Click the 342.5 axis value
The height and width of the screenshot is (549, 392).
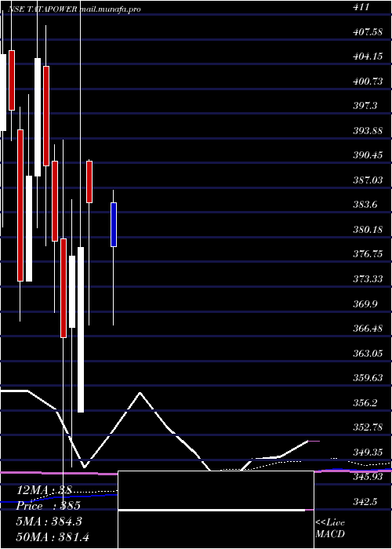point(364,501)
